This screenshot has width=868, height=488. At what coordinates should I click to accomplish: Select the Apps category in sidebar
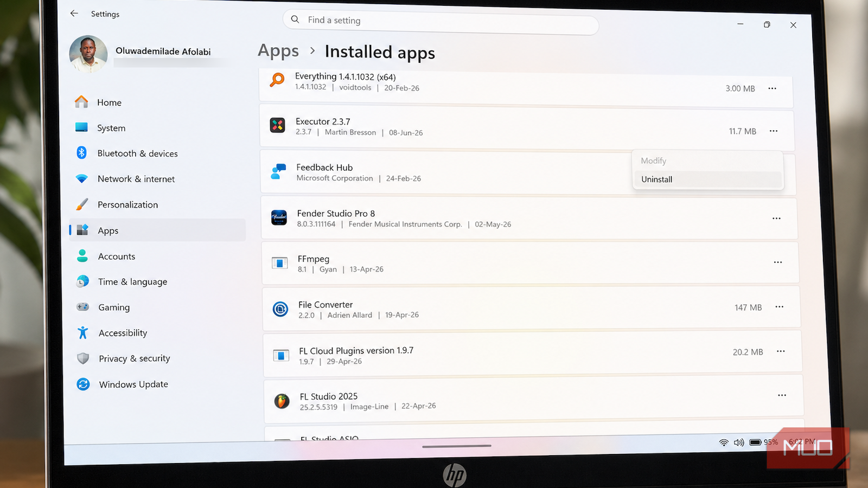coord(157,230)
